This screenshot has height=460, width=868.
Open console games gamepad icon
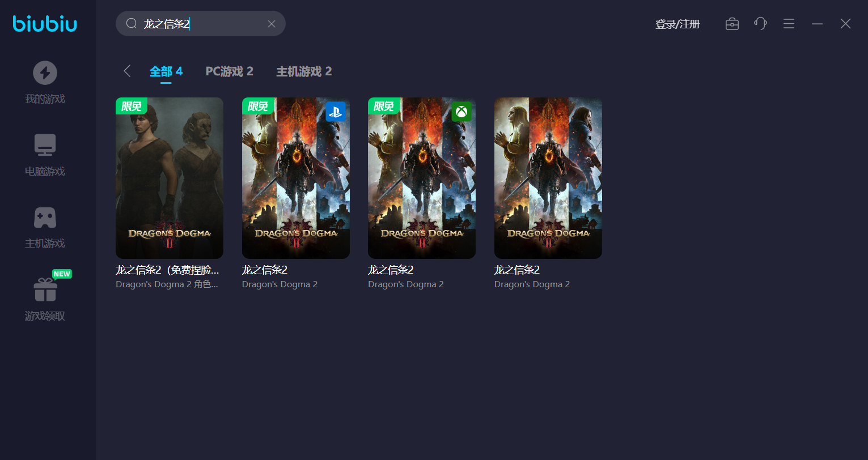(x=45, y=218)
